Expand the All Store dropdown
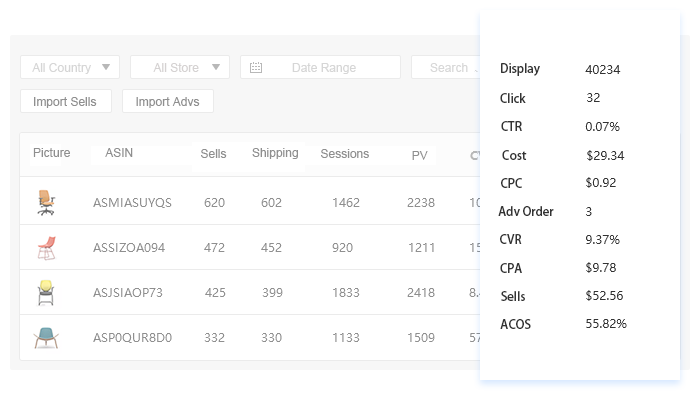Screen dimensions: 700x400 tap(180, 68)
